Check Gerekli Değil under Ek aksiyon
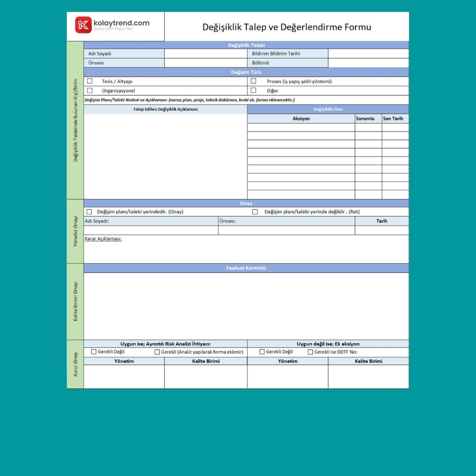This screenshot has height=476, width=476. (x=262, y=352)
